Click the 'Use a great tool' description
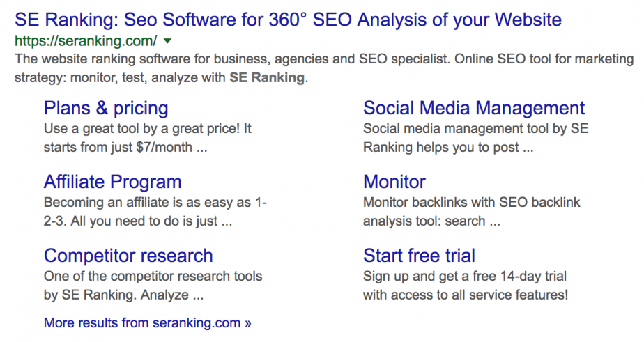 pos(148,129)
